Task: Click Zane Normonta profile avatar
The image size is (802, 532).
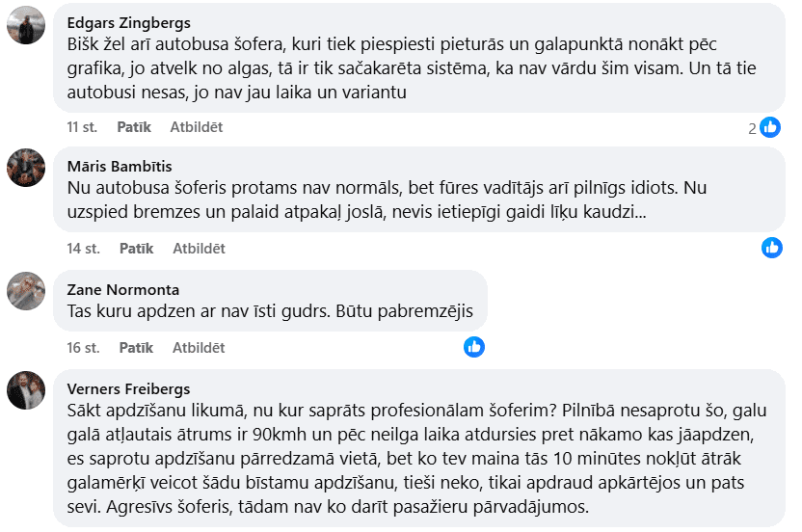Action: point(26,289)
